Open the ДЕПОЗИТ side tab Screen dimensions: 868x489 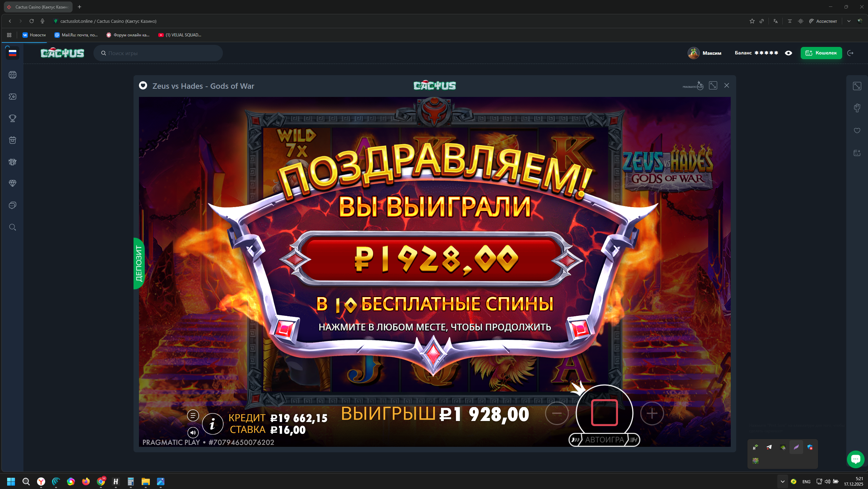139,264
